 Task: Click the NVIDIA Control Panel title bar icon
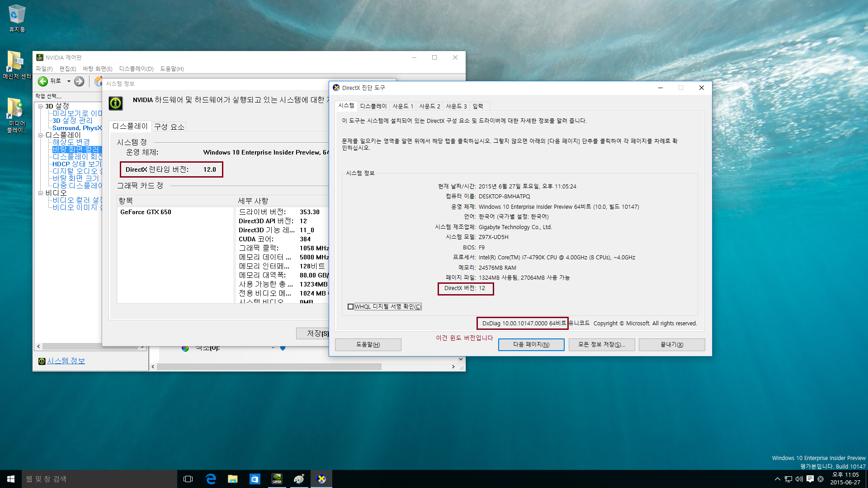coord(40,57)
